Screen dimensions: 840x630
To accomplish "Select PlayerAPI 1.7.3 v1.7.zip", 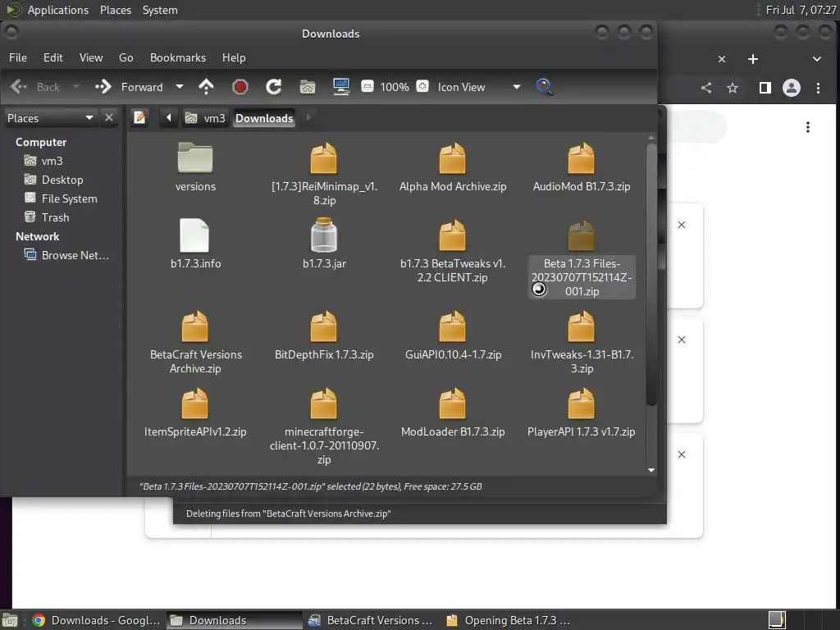I will point(582,413).
